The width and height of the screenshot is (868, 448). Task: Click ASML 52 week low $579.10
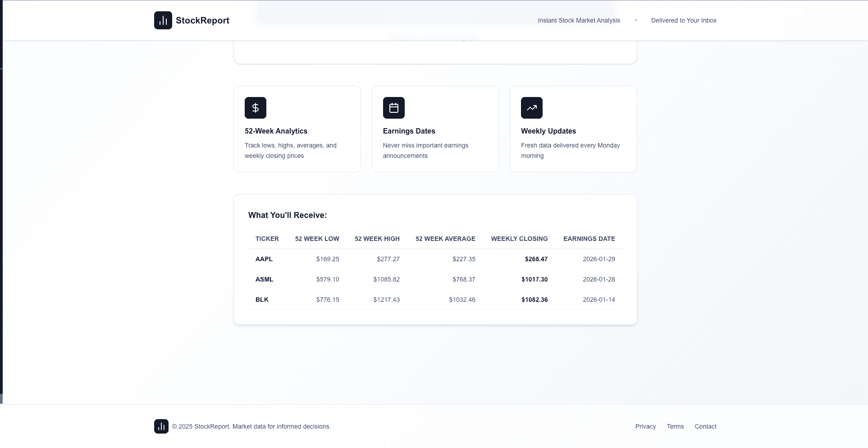pos(328,279)
